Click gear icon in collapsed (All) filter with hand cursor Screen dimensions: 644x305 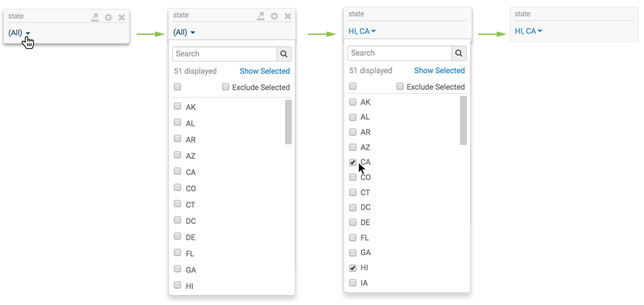click(108, 18)
